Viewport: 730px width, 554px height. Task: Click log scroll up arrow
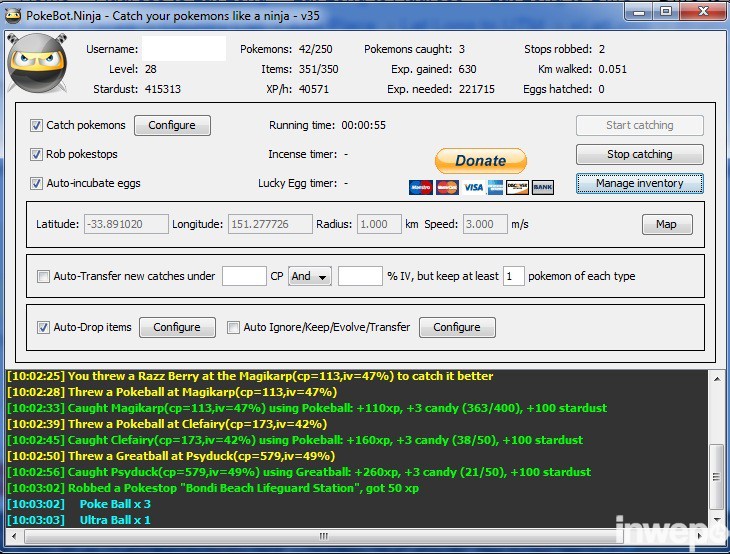tap(717, 379)
